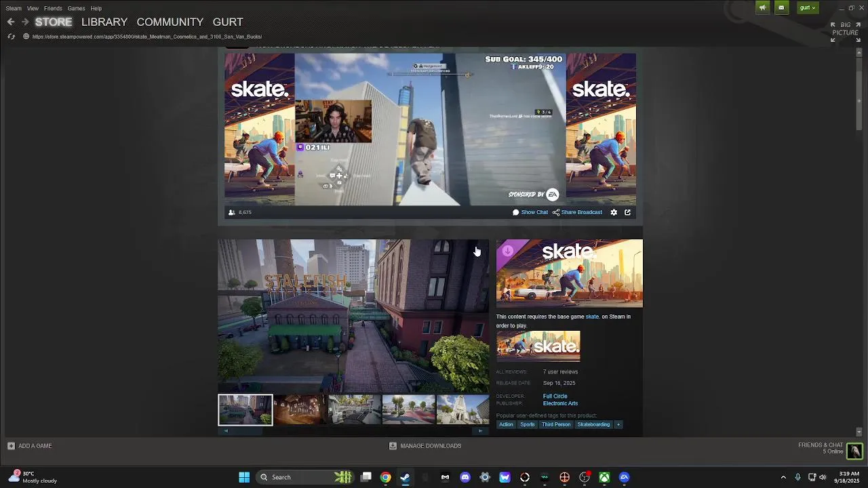Screen dimensions: 868x488
Task: Go forward with the Steam forward arrow
Action: click(x=25, y=22)
